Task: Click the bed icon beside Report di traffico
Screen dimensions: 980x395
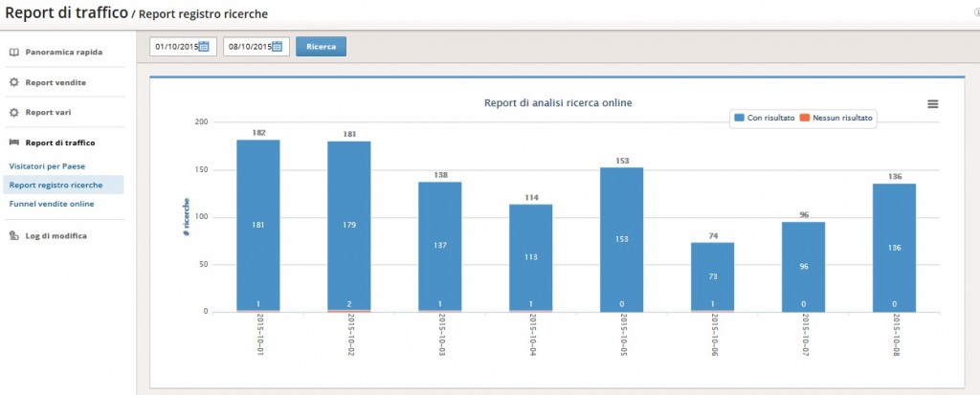Action: pos(14,143)
